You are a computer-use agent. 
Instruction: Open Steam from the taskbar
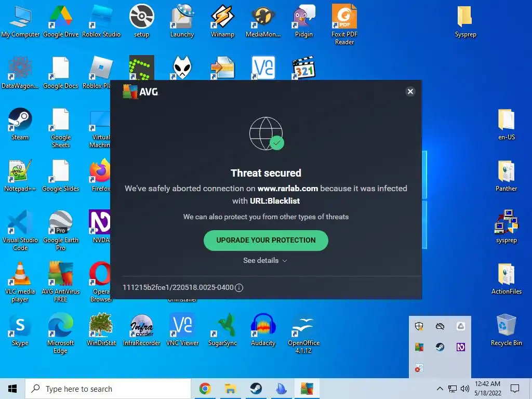point(256,389)
